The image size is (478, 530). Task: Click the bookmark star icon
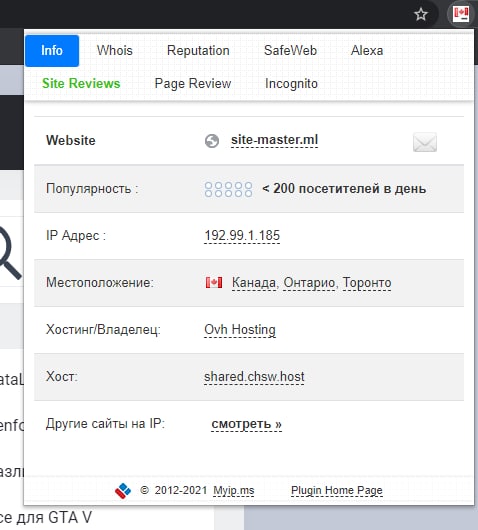pyautogui.click(x=421, y=15)
